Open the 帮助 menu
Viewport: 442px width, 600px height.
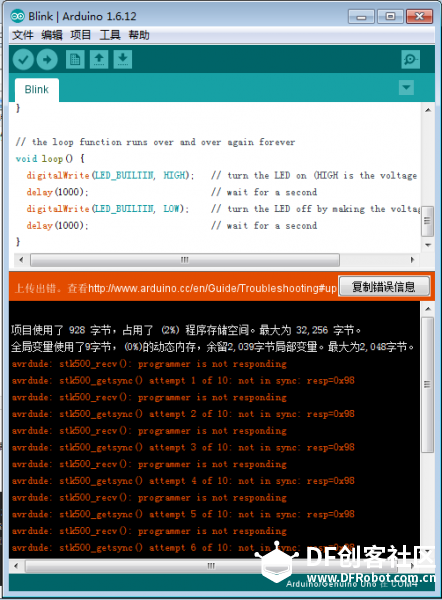[139, 35]
